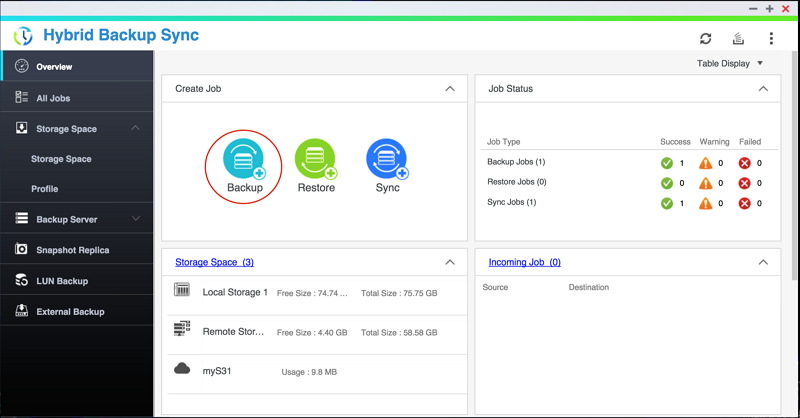Click the refresh icon in the header
The width and height of the screenshot is (800, 418).
(x=706, y=38)
